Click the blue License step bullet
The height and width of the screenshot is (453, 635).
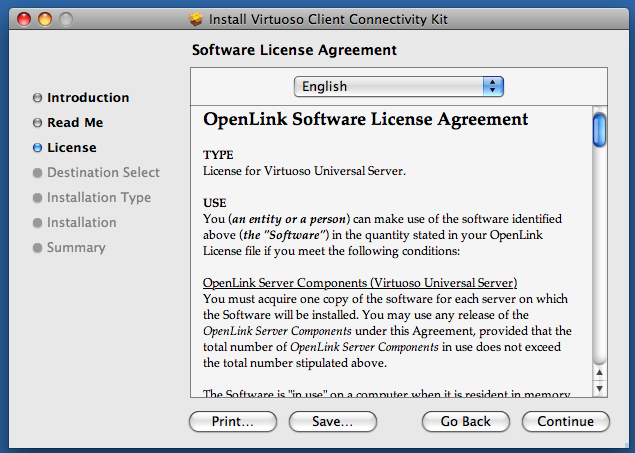pyautogui.click(x=37, y=148)
